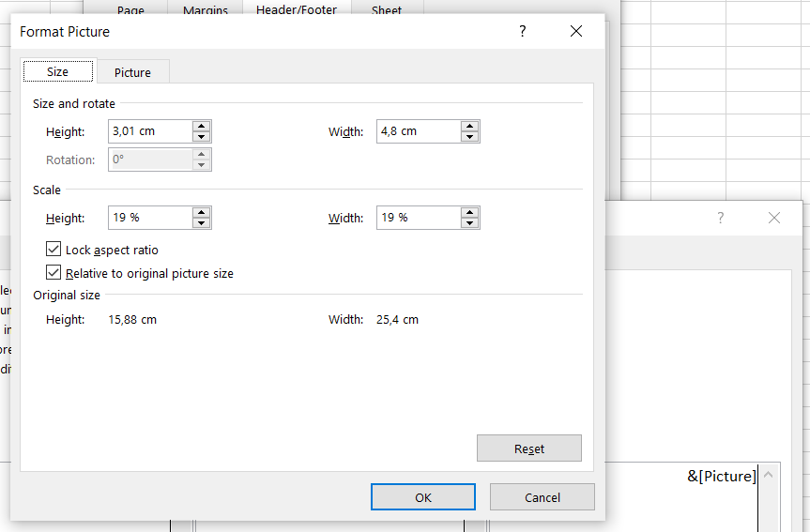Increase size Height with up spinner arrow
This screenshot has height=532, width=810.
(x=201, y=126)
